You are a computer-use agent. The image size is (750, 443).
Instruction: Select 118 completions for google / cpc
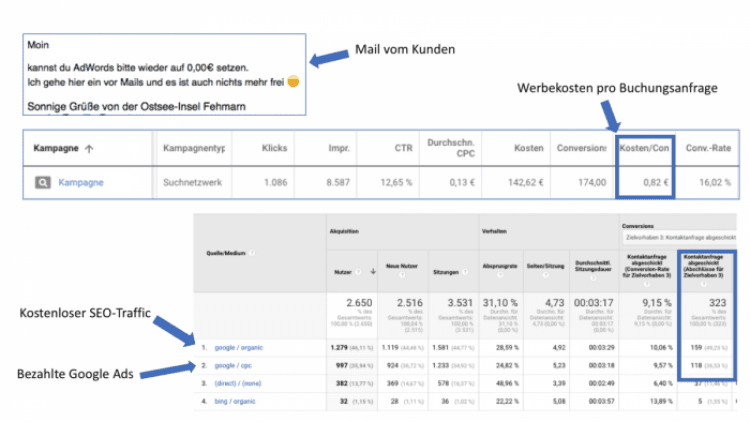click(696, 365)
